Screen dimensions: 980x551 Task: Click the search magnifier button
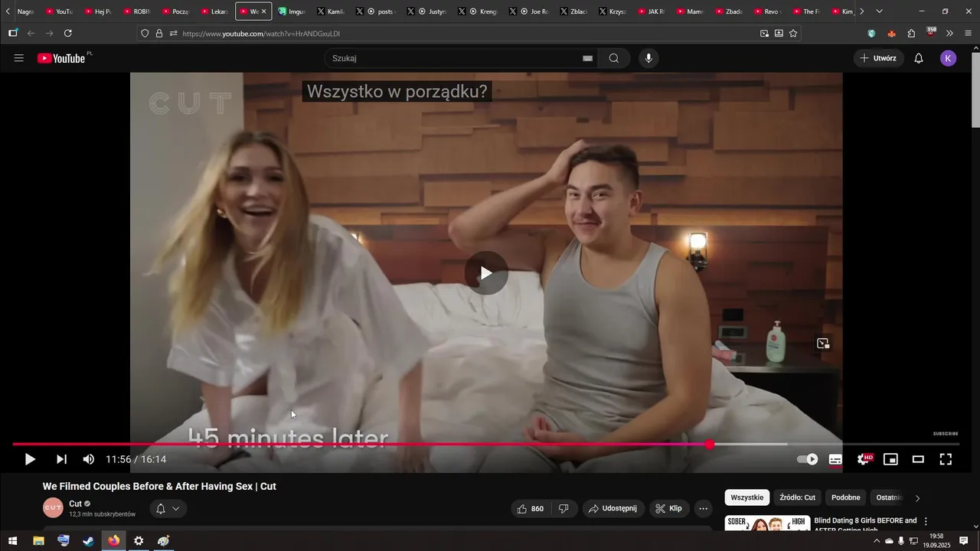point(614,58)
